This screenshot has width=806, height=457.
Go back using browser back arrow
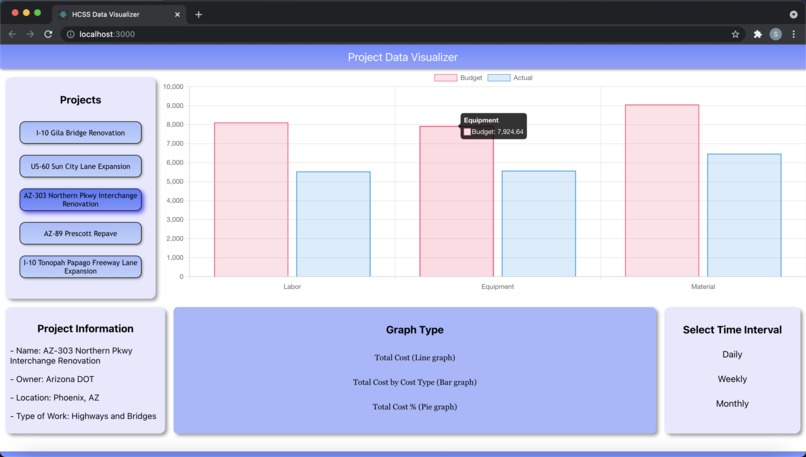[12, 34]
